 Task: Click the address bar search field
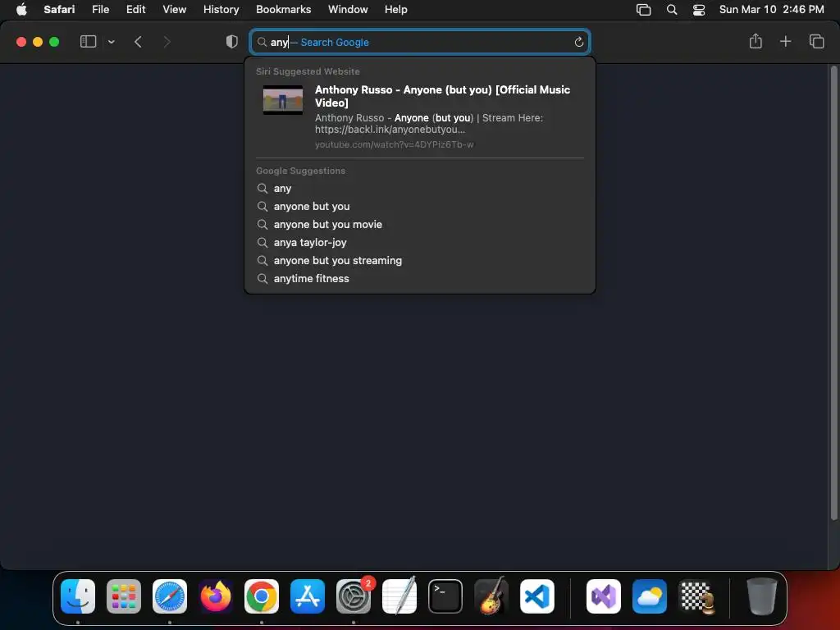coord(420,43)
